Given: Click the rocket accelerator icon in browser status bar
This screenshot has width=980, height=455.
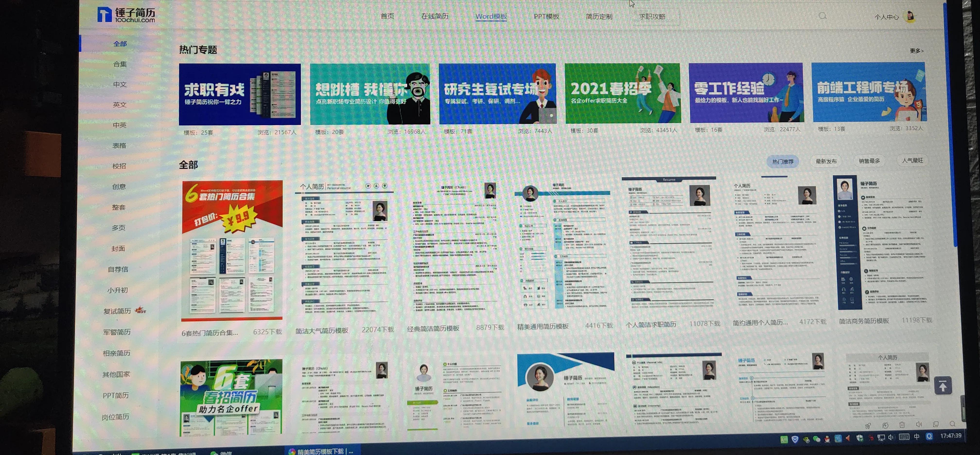Looking at the screenshot, I should pyautogui.click(x=868, y=426).
